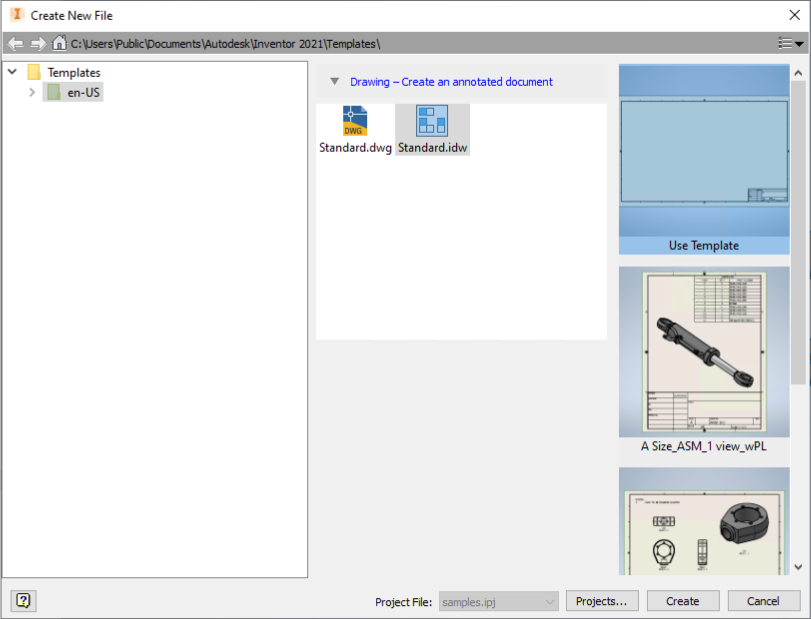Open the dialog help button

[x=23, y=601]
